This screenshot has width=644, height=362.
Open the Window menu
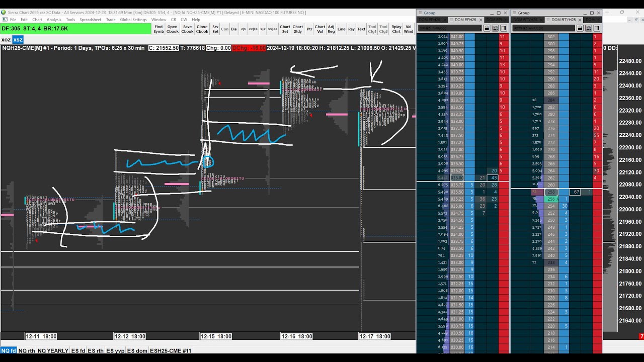(x=159, y=20)
